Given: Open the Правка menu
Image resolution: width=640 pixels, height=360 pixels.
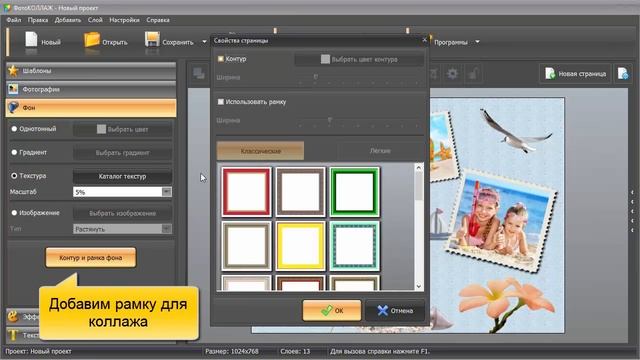Looking at the screenshot, I should pos(38,20).
